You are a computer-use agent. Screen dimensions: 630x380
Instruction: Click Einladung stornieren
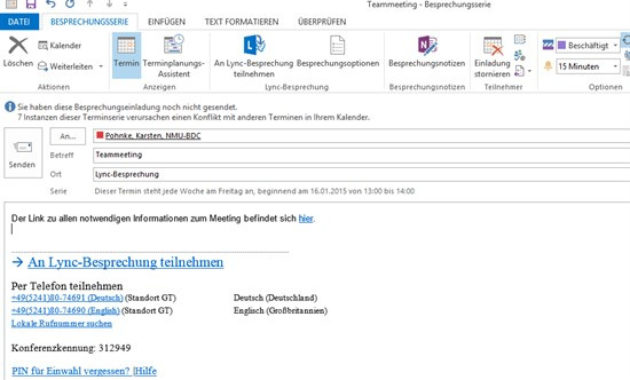pos(492,56)
